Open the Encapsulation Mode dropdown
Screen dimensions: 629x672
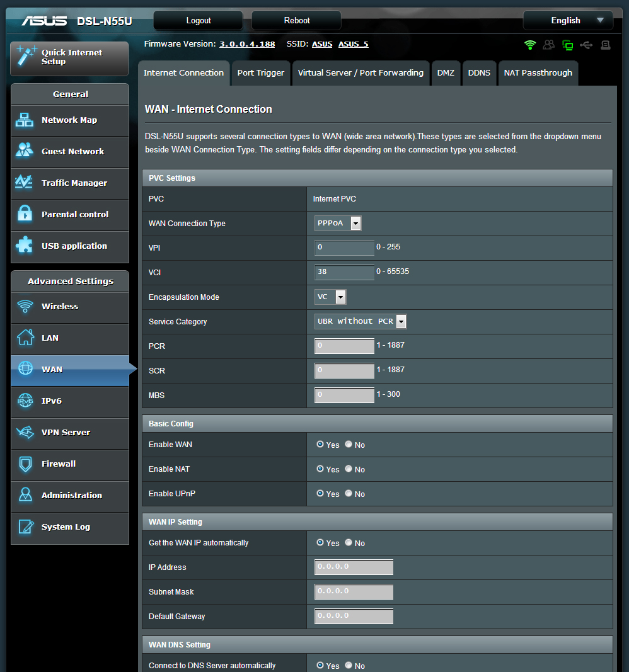click(x=340, y=297)
